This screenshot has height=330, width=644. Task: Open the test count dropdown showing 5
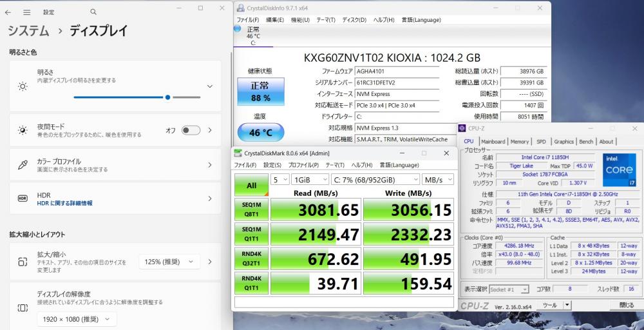click(x=279, y=180)
